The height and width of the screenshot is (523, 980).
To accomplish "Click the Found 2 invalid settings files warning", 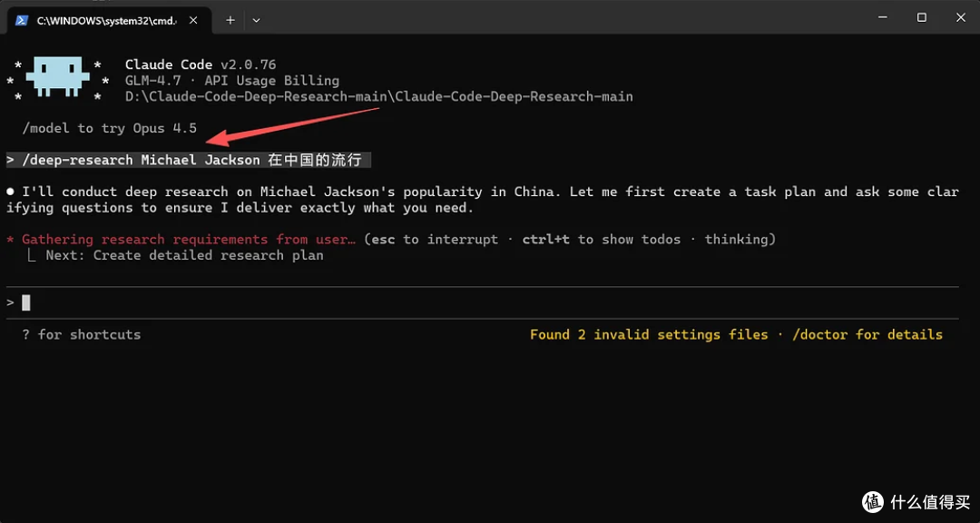I will tap(649, 335).
